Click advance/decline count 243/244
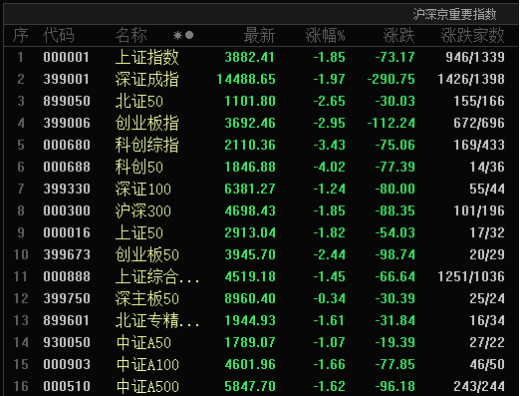 click(x=479, y=386)
